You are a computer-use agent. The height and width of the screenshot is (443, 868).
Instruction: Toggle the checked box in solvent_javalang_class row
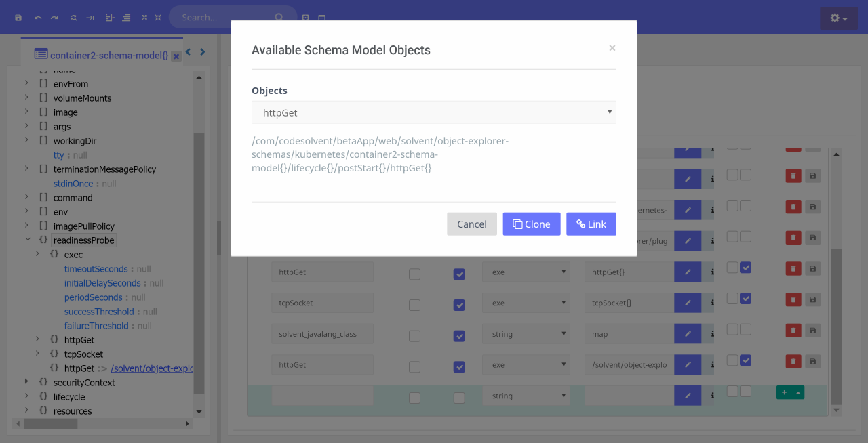459,336
